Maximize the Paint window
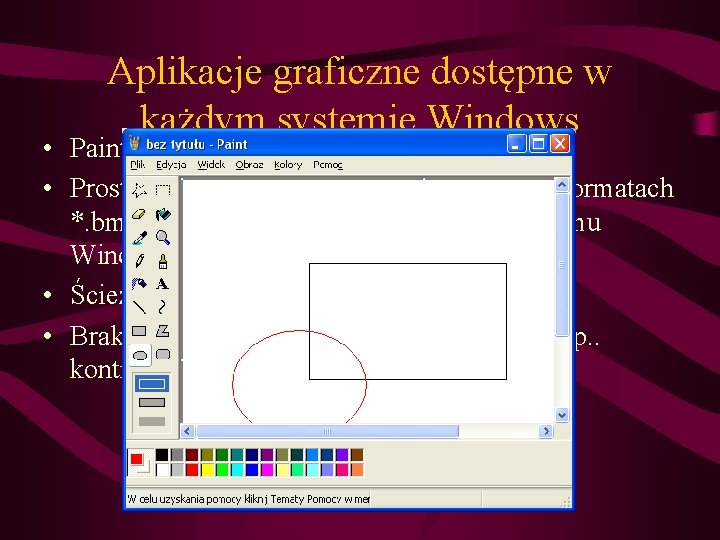 point(538,144)
